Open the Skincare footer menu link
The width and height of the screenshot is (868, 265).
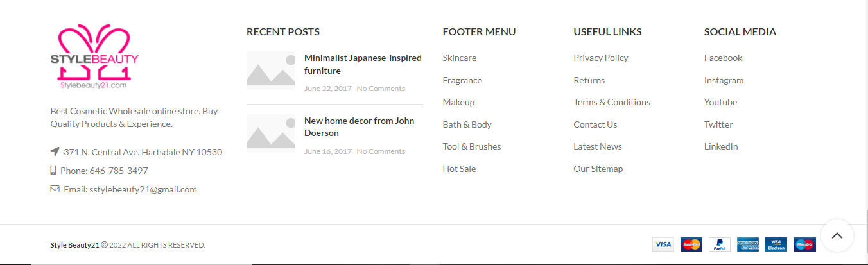(x=460, y=58)
